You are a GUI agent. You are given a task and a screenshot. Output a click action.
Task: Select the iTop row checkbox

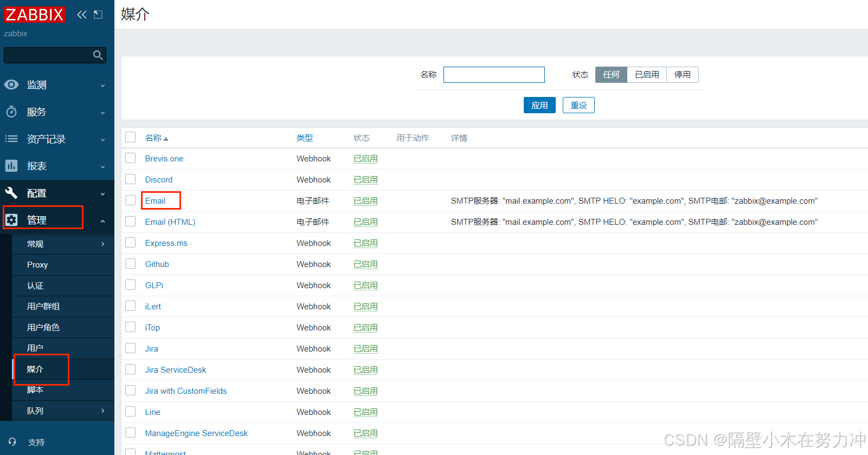[x=131, y=327]
